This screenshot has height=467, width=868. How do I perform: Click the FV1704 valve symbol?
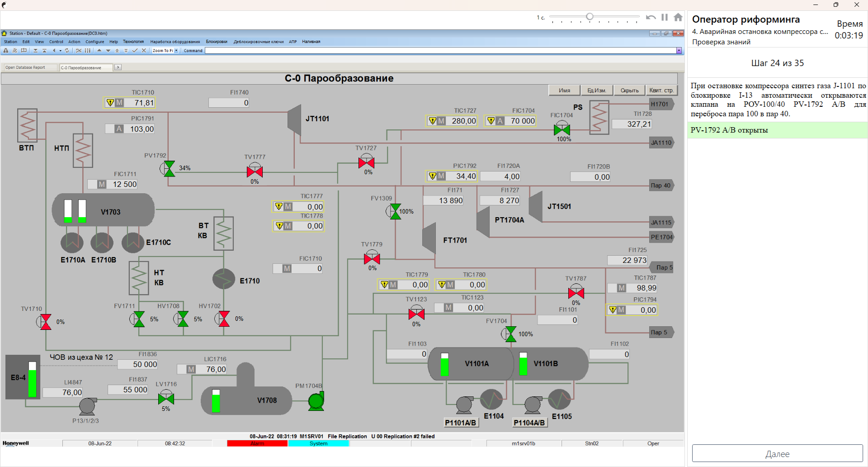pyautogui.click(x=510, y=334)
